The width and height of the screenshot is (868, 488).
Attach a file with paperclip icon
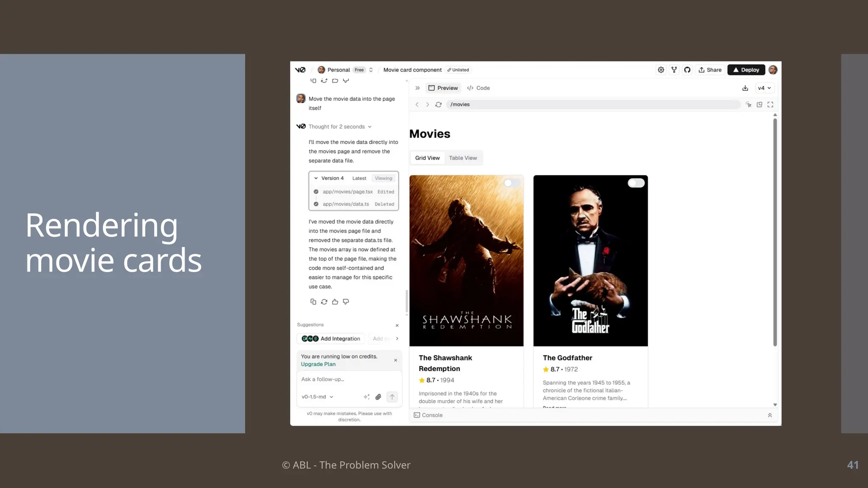[378, 397]
